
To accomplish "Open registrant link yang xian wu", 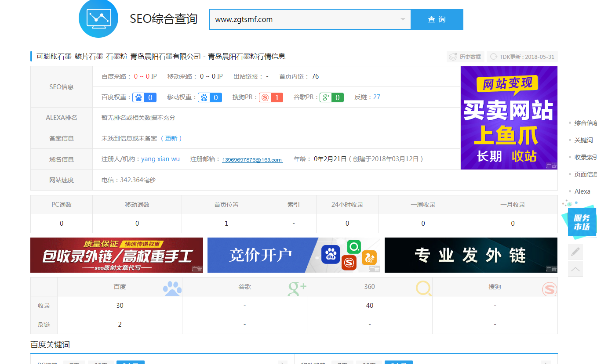I will tap(160, 159).
